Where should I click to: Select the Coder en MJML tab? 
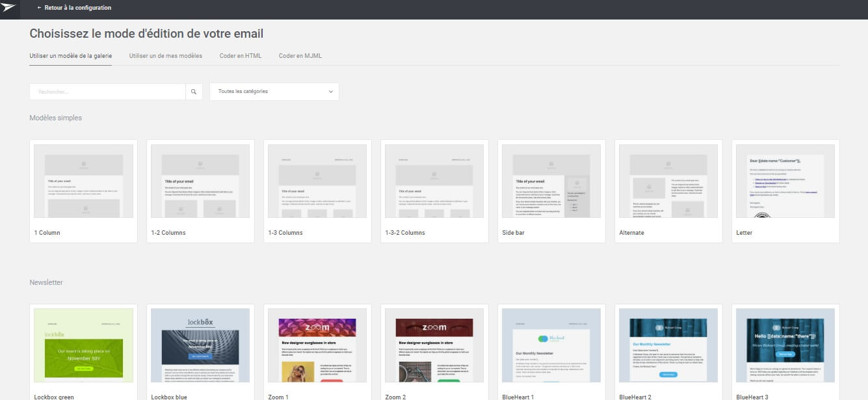(300, 56)
